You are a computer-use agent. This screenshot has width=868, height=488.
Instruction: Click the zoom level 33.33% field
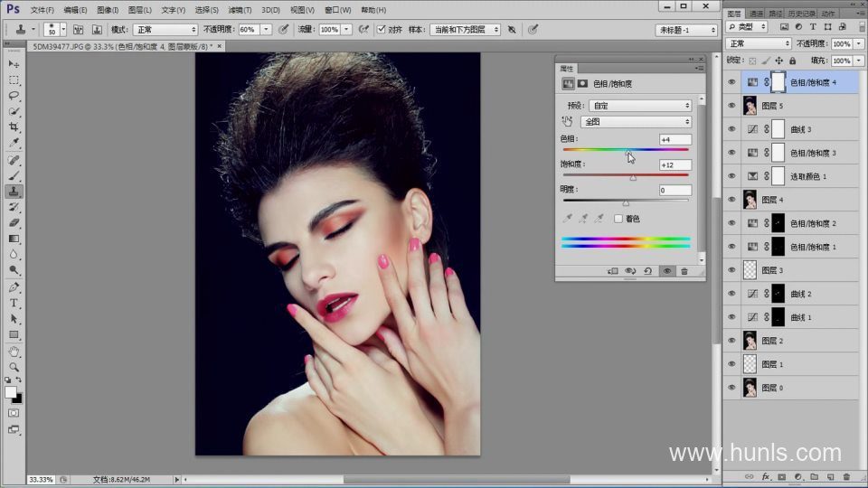point(41,480)
